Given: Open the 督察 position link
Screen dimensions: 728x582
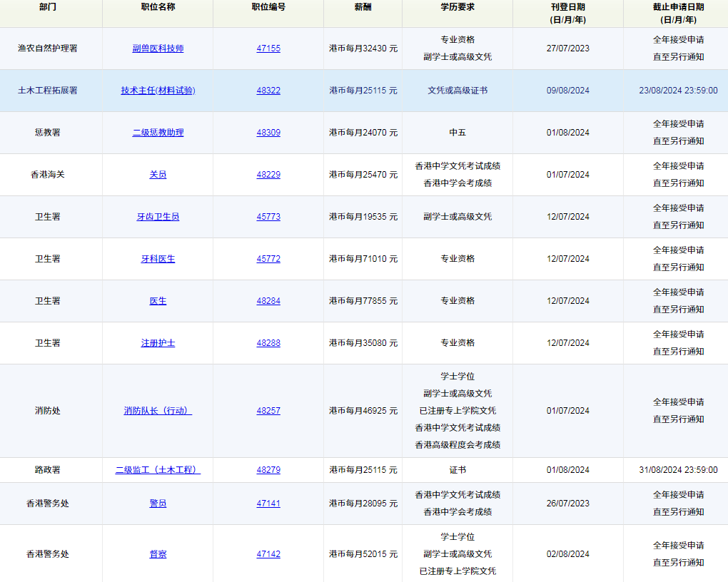Looking at the screenshot, I should [158, 554].
